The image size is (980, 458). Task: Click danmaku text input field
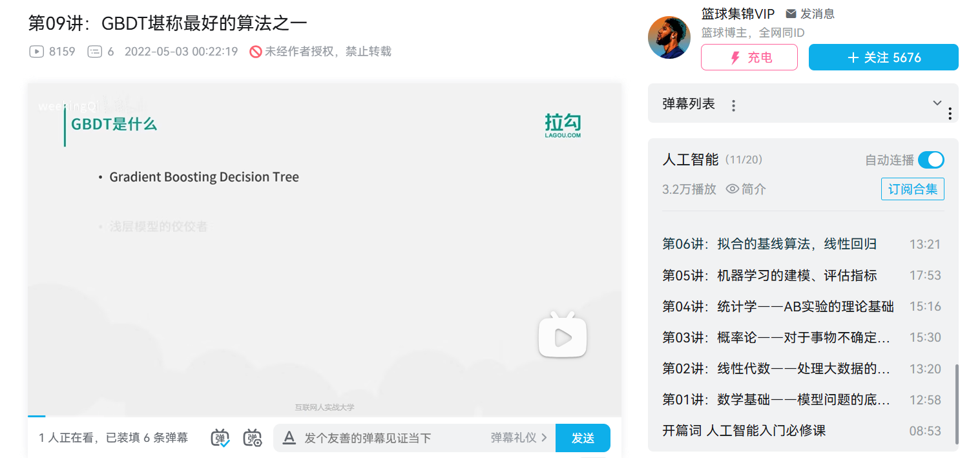[394, 438]
